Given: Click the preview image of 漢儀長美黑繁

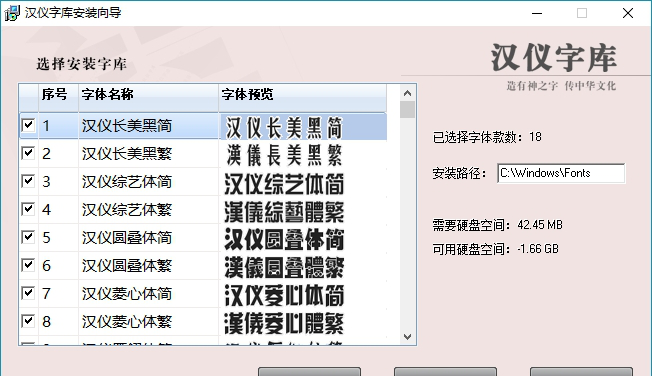Looking at the screenshot, I should [x=284, y=155].
